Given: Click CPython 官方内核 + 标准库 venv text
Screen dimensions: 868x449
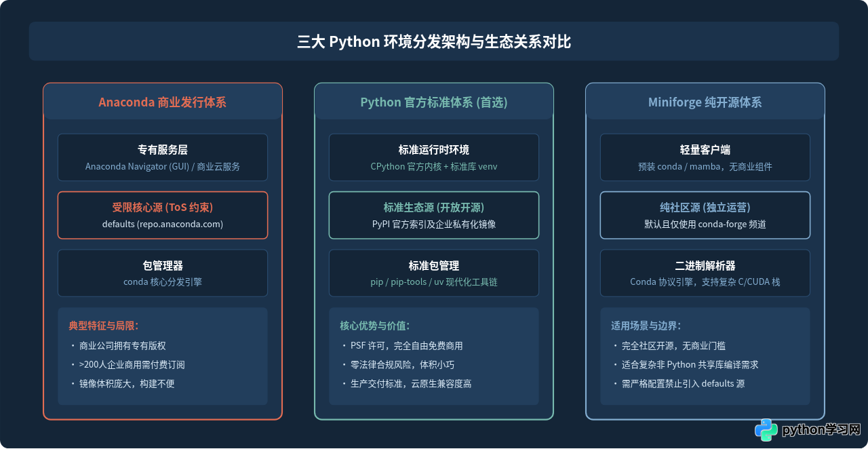Looking at the screenshot, I should (x=434, y=166).
